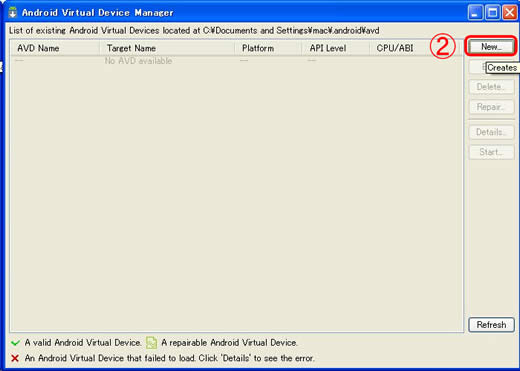This screenshot has width=520, height=371.
Task: Click the 'Creates' tooltip
Action: [502, 68]
